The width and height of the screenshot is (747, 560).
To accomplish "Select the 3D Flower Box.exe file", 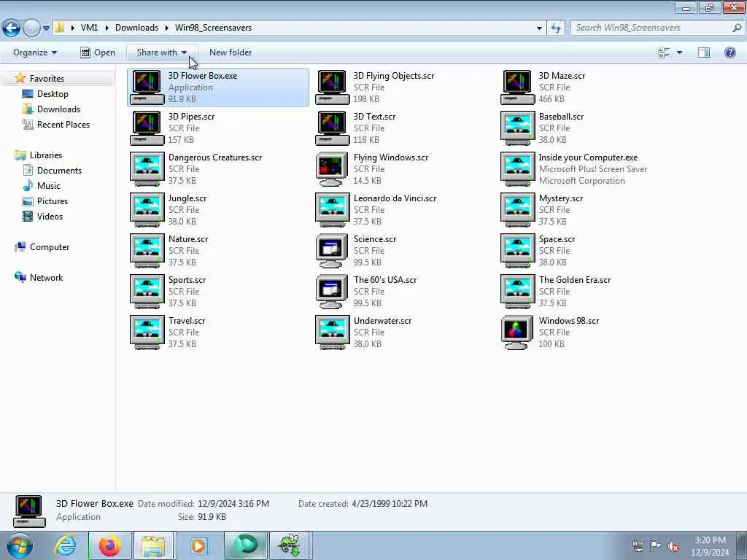I will click(218, 87).
